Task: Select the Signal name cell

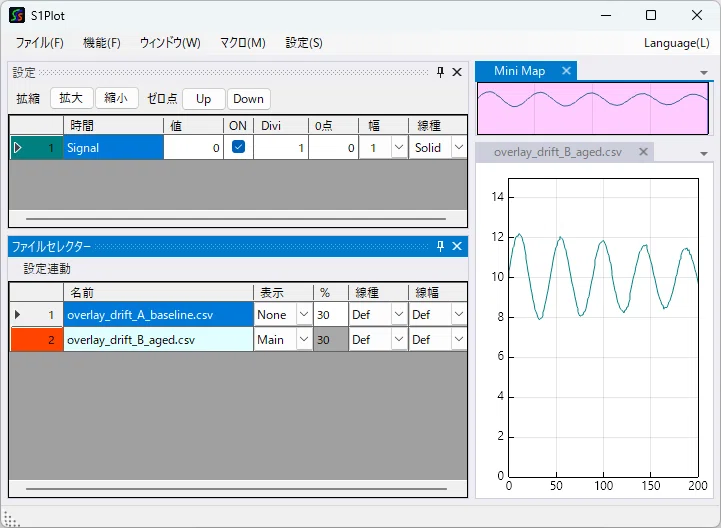Action: [x=113, y=148]
